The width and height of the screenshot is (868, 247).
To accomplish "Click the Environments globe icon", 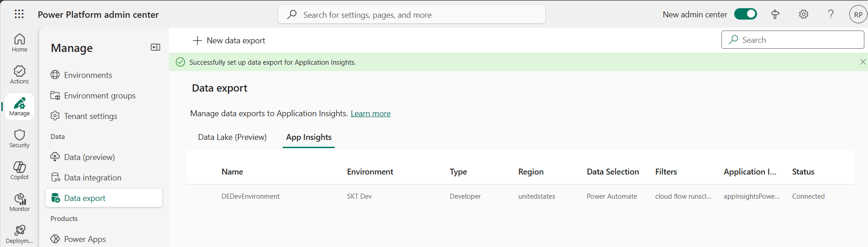I will (55, 75).
